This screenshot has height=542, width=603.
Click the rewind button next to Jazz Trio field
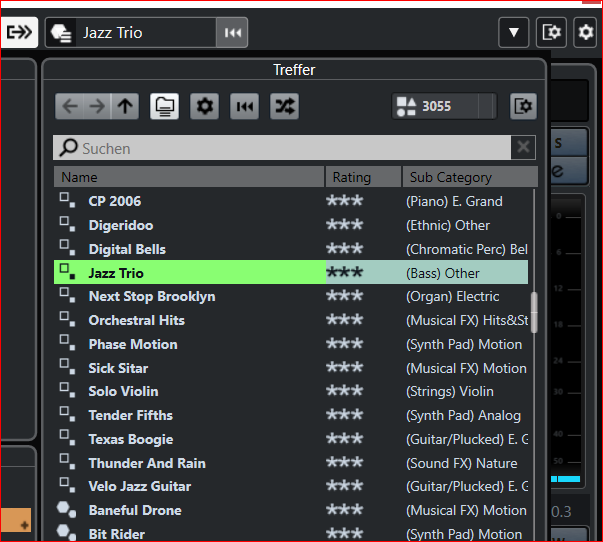coord(232,32)
